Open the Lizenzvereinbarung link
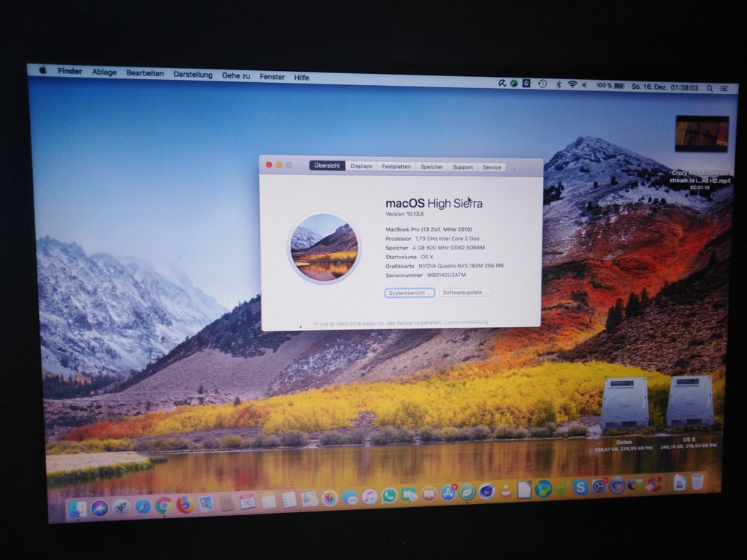 pyautogui.click(x=466, y=323)
